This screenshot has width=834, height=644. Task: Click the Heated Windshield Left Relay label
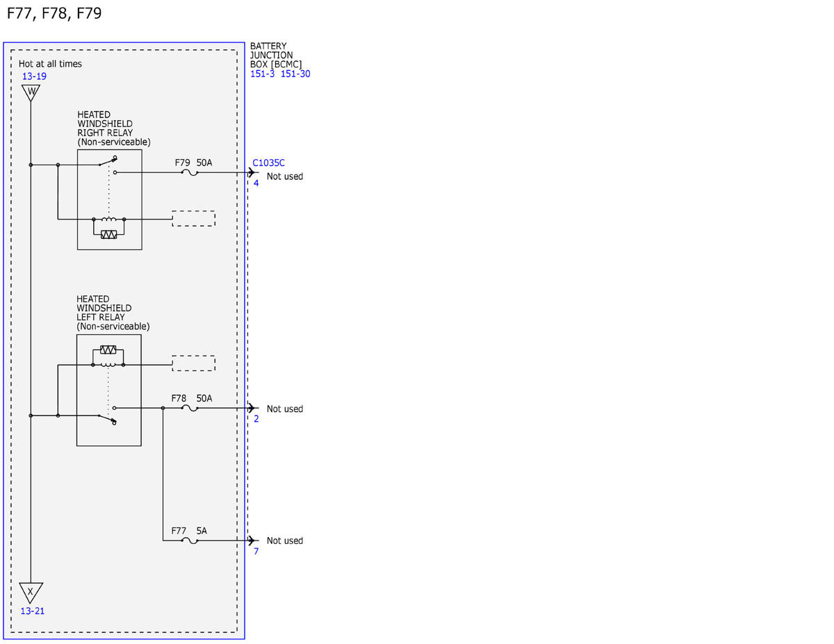(113, 313)
